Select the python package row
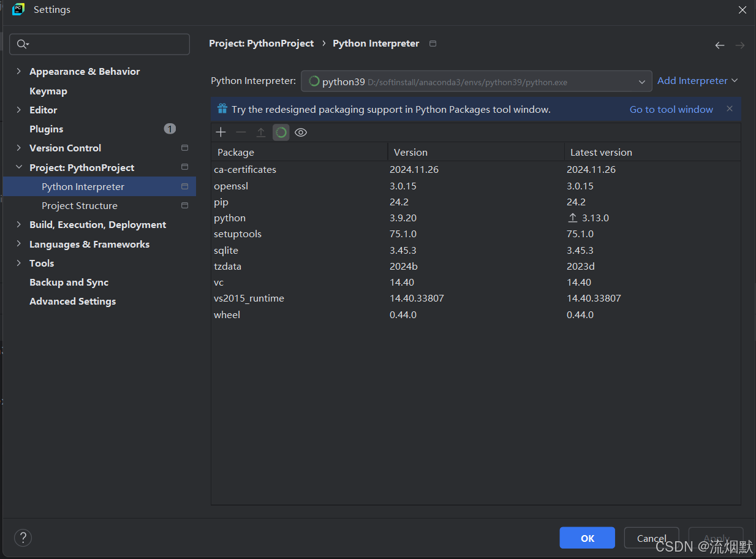 [x=476, y=218]
